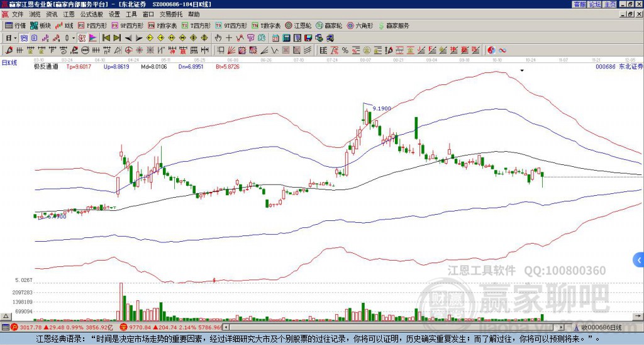Click the chart scroll right arrow button
This screenshot has height=345, width=644.
(x=638, y=317)
